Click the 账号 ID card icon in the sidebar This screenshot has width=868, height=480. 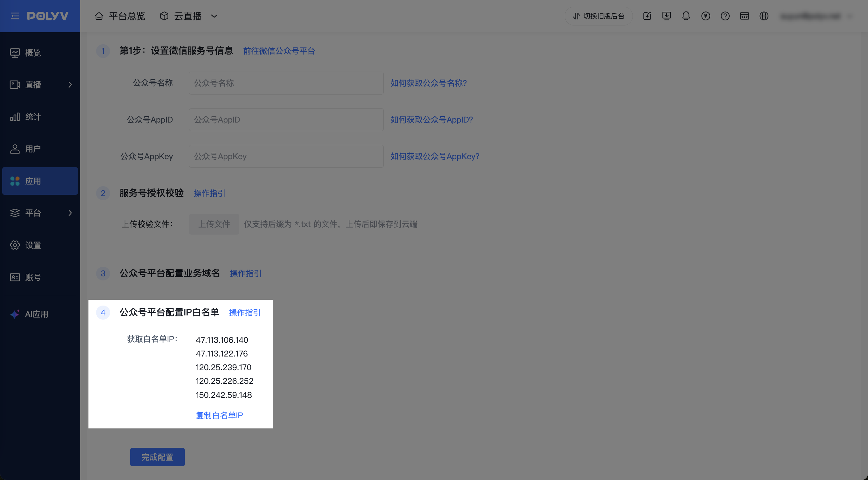tap(15, 277)
